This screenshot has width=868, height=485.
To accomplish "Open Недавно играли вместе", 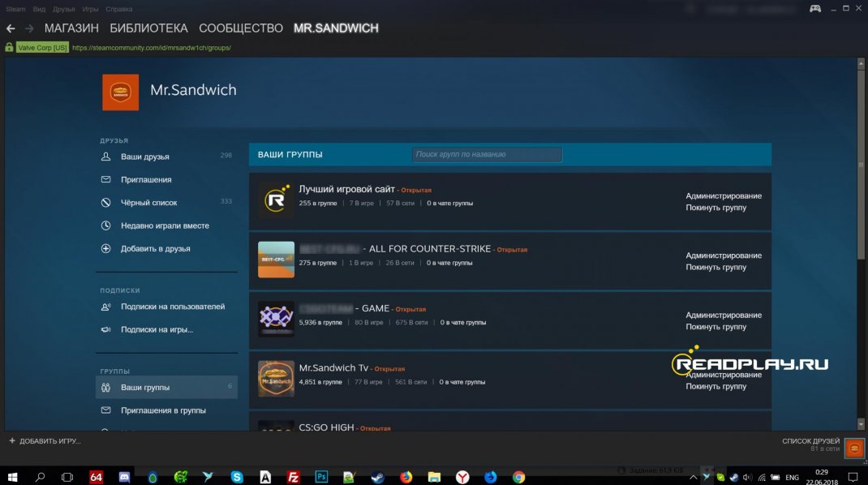I will (166, 225).
